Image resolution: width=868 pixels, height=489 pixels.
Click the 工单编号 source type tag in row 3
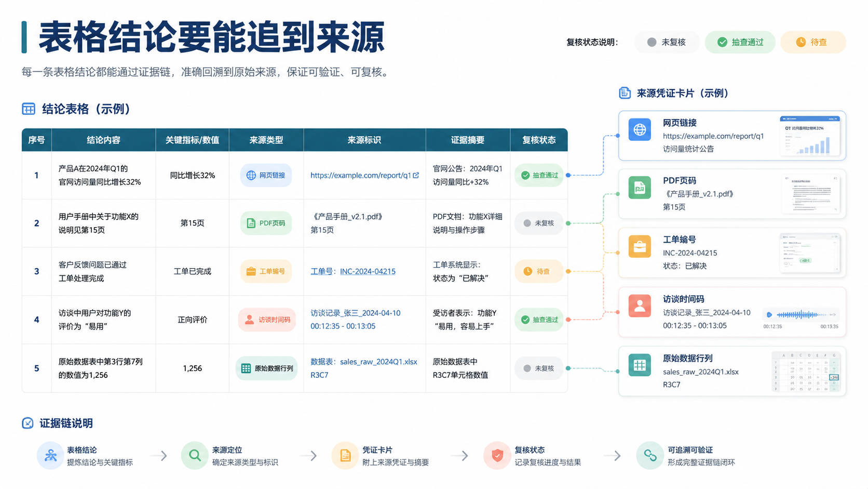pos(266,271)
